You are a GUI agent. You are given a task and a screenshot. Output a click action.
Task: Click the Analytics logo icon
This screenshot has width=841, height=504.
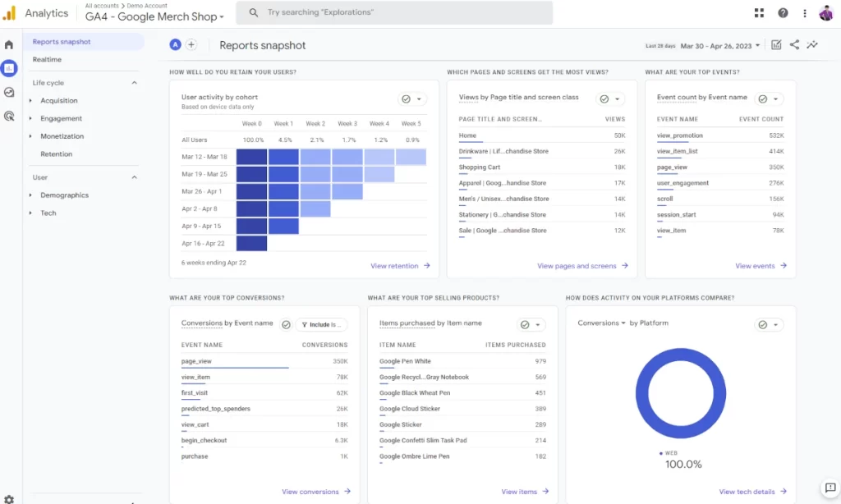click(10, 13)
